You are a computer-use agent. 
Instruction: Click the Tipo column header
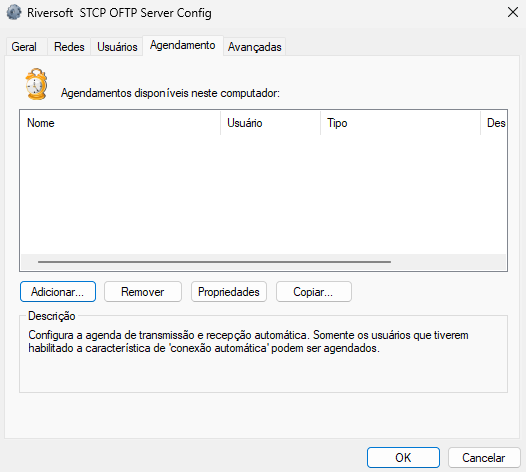(x=401, y=123)
